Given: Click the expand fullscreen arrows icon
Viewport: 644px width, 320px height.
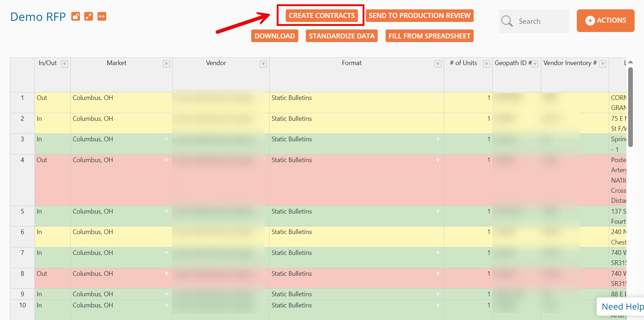Looking at the screenshot, I should point(88,17).
